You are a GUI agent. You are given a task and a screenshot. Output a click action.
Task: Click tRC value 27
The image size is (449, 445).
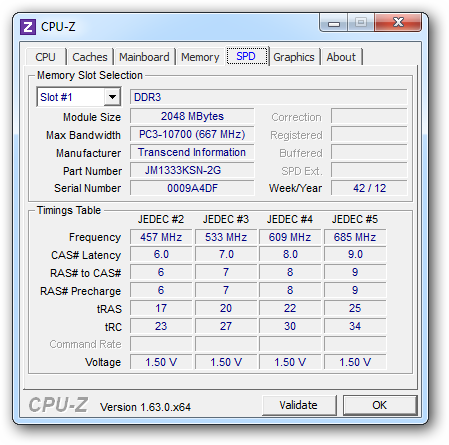(x=226, y=326)
